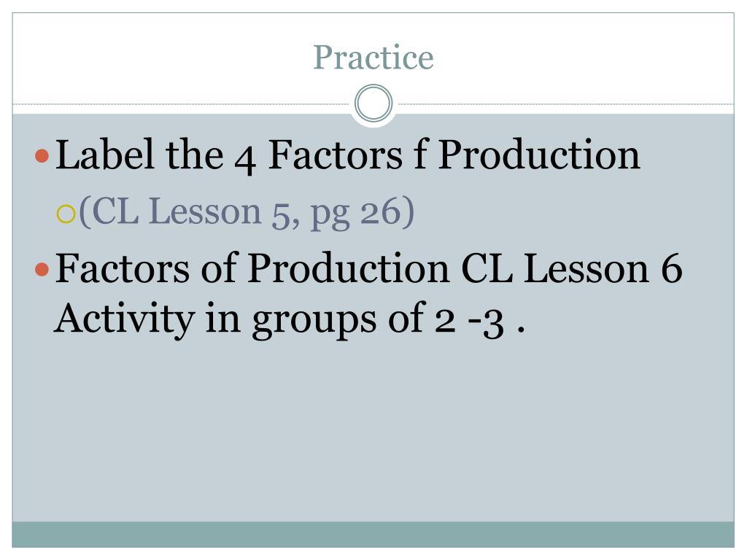Viewport: 747px width, 560px height.
Task: Select the hollow yellow bullet before "(CL Lesson 5"
Action: click(66, 214)
